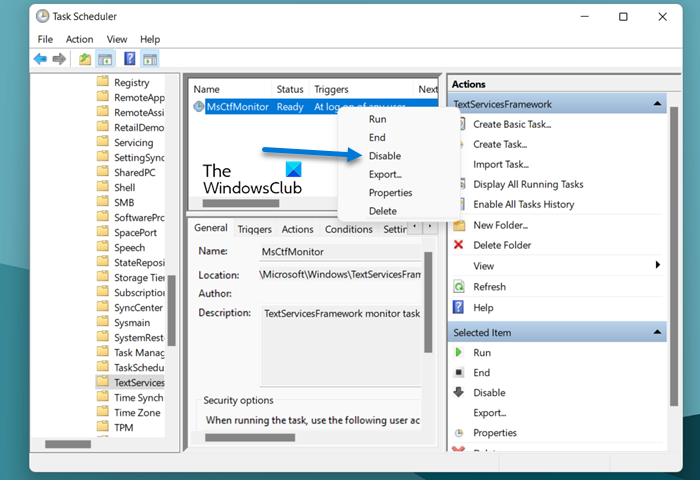The height and width of the screenshot is (480, 700).
Task: Click Create Basic Task in Actions pane
Action: (512, 124)
